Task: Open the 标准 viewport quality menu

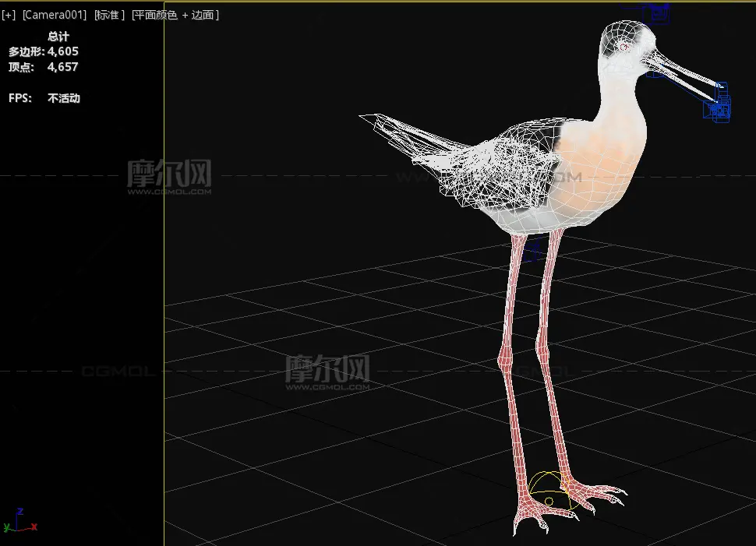Action: pyautogui.click(x=109, y=16)
